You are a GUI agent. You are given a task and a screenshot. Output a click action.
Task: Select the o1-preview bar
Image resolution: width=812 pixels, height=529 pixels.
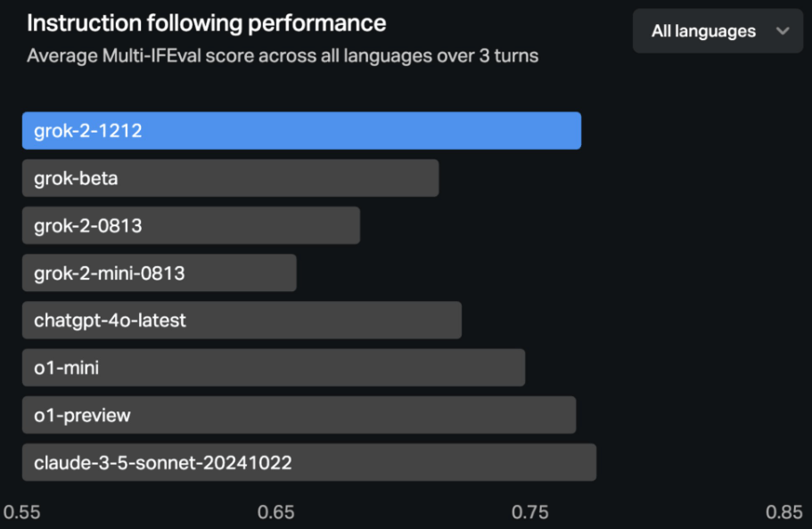click(x=357, y=415)
